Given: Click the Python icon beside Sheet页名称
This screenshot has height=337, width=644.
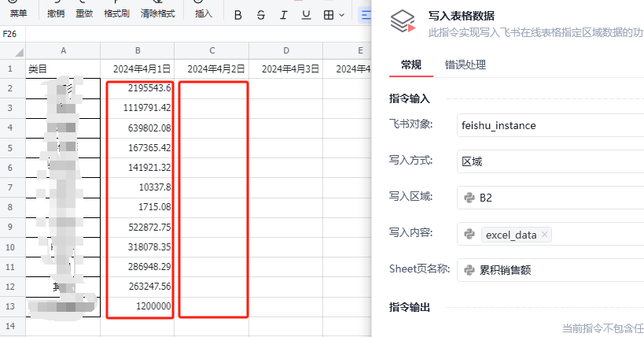Looking at the screenshot, I should [469, 270].
